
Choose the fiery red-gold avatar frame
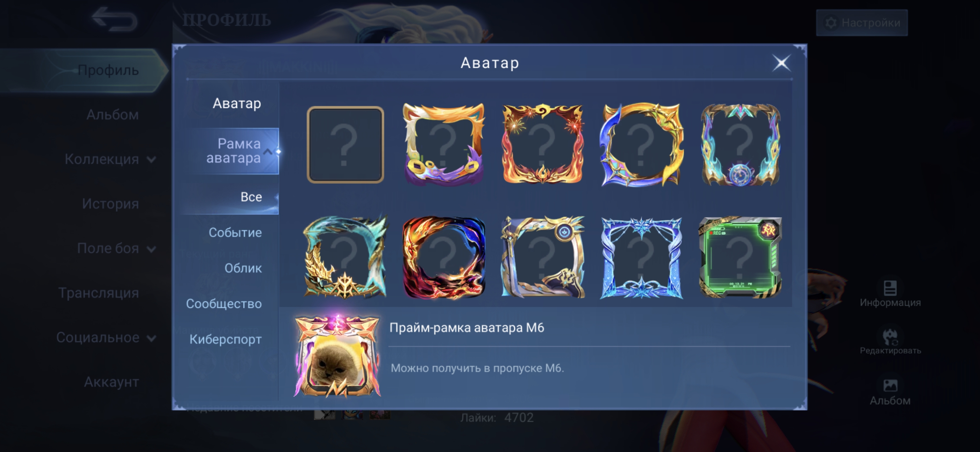point(542,144)
